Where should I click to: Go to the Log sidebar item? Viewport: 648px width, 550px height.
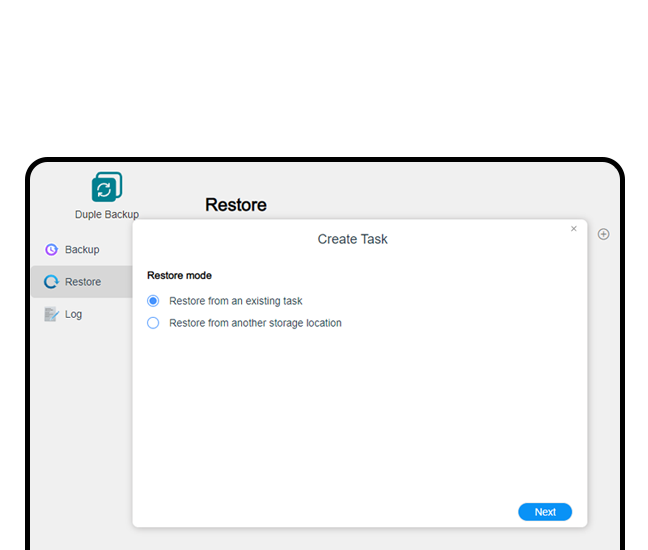73,314
